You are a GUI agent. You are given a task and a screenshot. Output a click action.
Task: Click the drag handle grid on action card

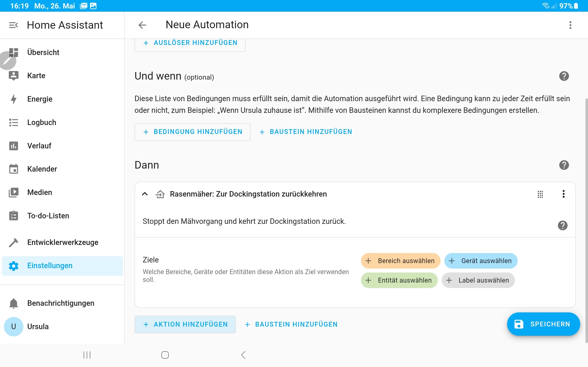[540, 194]
